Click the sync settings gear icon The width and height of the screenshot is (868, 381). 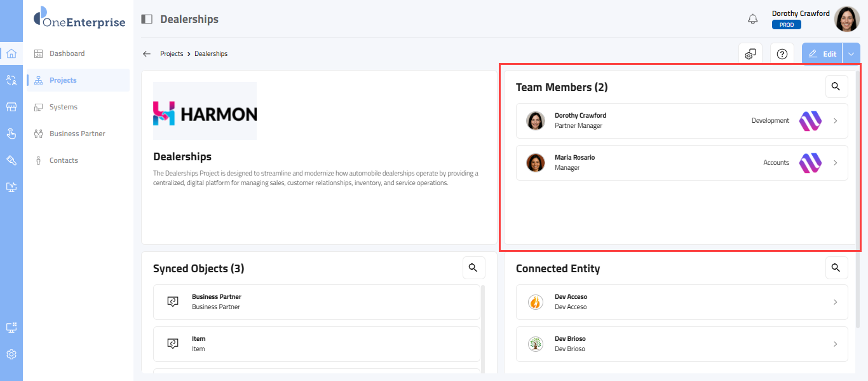click(x=750, y=55)
